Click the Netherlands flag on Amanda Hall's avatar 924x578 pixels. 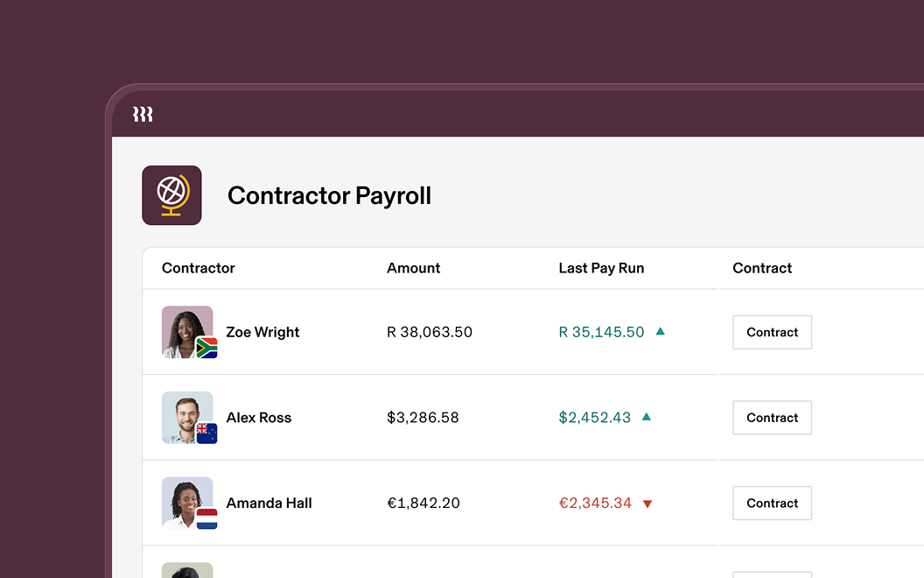(x=206, y=518)
